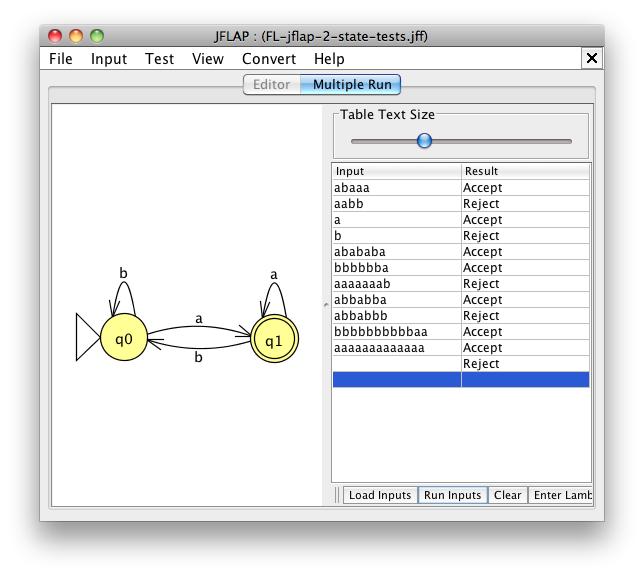Click the yellow minimize window button
The height and width of the screenshot is (576, 644).
click(76, 36)
